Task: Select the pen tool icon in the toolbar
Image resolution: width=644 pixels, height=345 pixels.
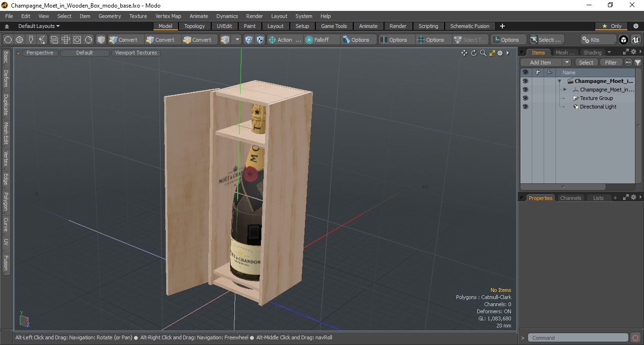Action: point(31,40)
